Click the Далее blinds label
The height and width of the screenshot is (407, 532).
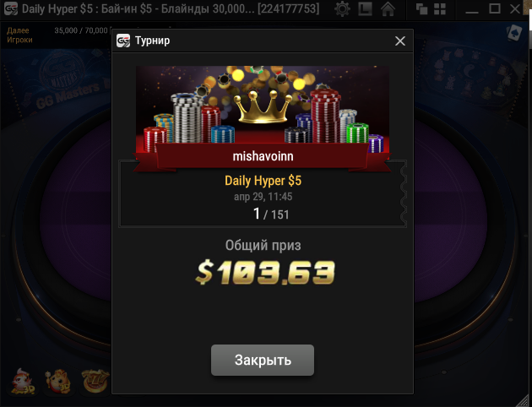(18, 30)
